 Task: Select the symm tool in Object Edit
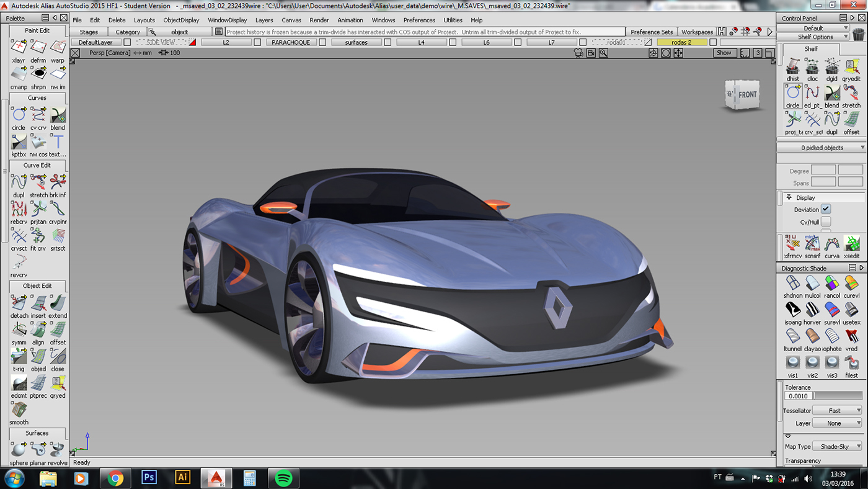[19, 330]
